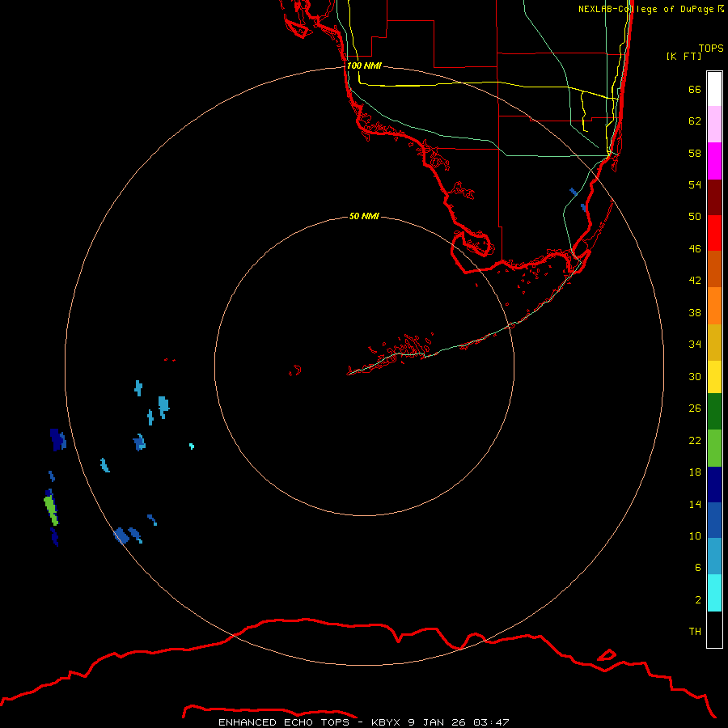Click the 58 legend value
This screenshot has width=728, height=728.
tap(695, 153)
